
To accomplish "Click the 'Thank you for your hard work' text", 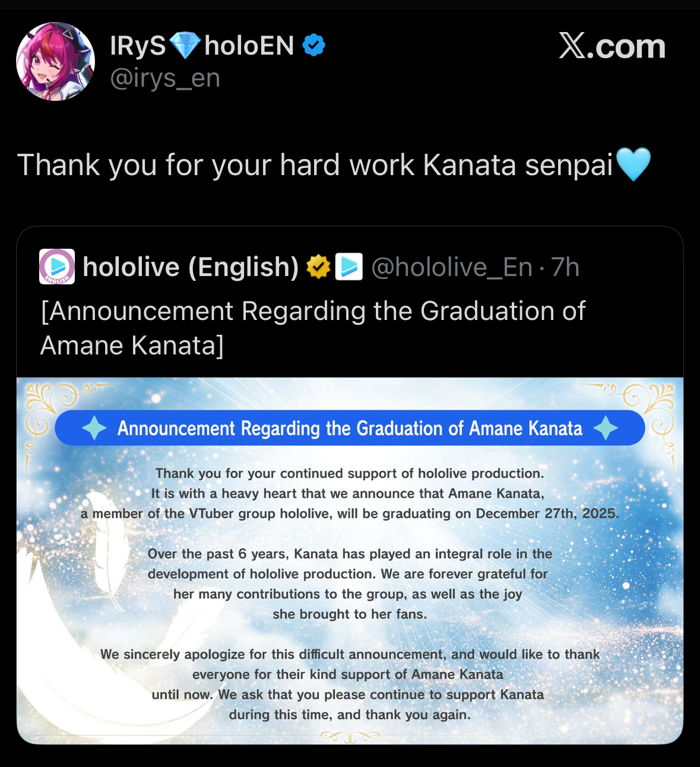I will (216, 165).
